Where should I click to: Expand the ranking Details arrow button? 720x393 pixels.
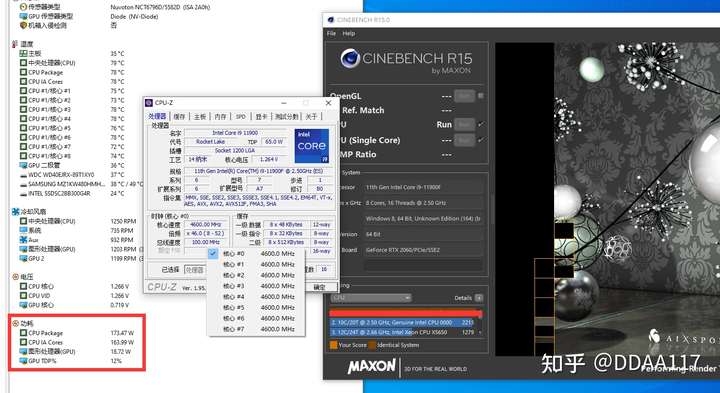[x=479, y=298]
